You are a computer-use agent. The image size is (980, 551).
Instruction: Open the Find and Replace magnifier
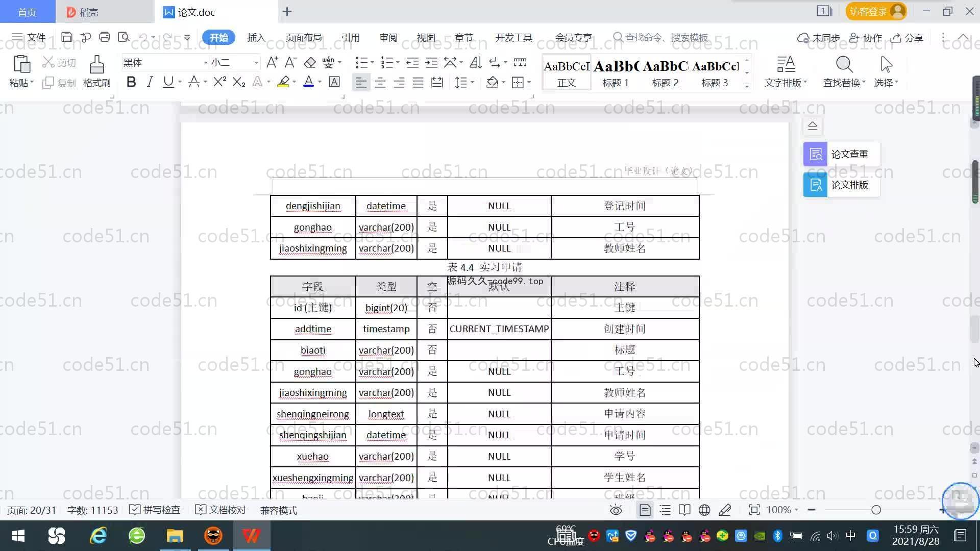click(x=844, y=65)
